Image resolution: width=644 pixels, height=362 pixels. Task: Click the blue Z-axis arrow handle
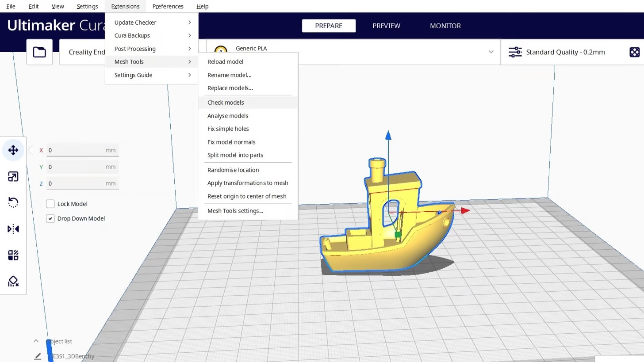click(388, 135)
